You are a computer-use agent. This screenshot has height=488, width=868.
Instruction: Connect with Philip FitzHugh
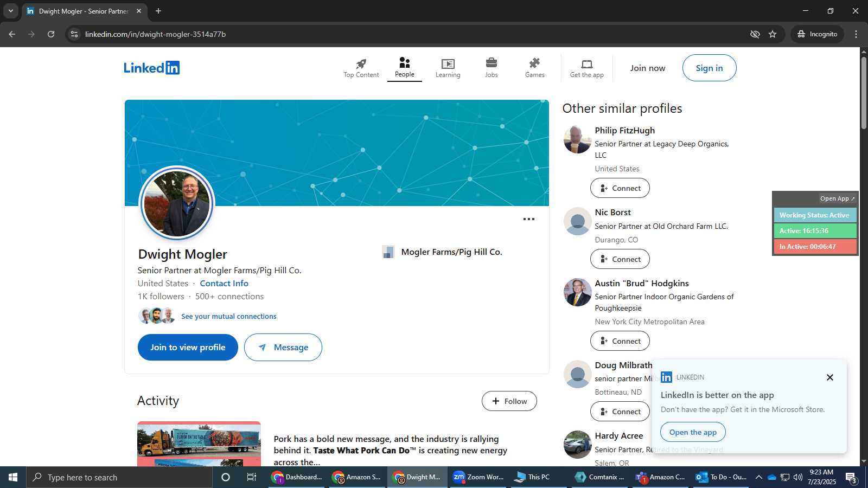point(620,188)
